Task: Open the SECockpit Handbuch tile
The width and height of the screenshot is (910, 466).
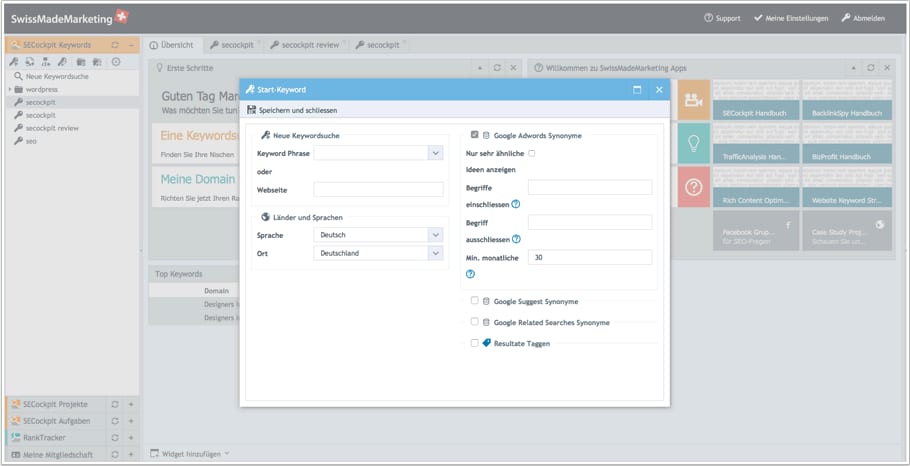Action: [x=756, y=100]
